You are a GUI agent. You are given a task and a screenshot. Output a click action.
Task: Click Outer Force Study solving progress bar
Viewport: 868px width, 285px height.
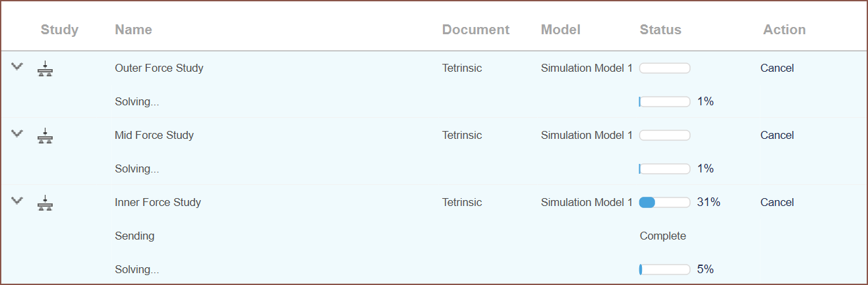pyautogui.click(x=664, y=101)
